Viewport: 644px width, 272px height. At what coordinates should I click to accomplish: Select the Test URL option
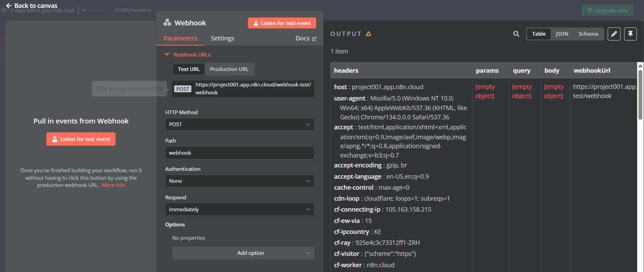[x=188, y=69]
